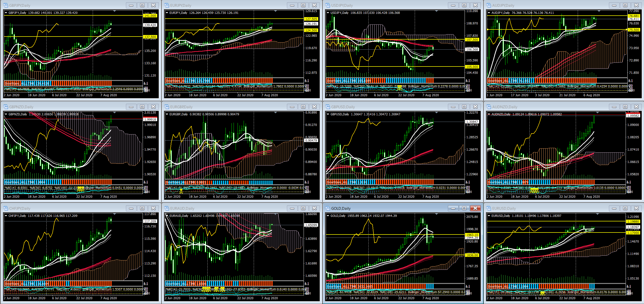644x304 pixels.
Task: Select the 141.000 yellow price level on GBPJPY
Action: (x=150, y=16)
